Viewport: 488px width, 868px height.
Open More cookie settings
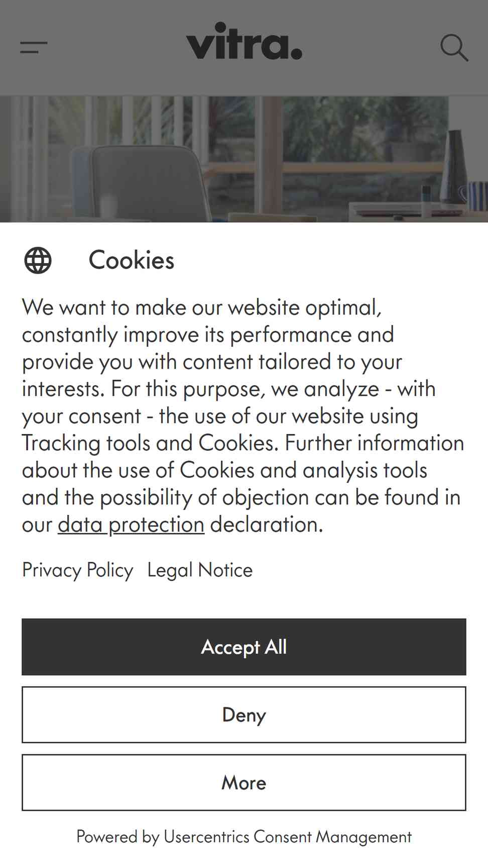(244, 783)
